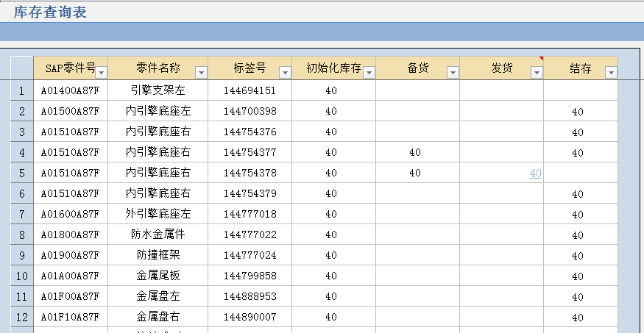Select part number A01900A87F
The height and width of the screenshot is (333, 644).
pos(70,255)
